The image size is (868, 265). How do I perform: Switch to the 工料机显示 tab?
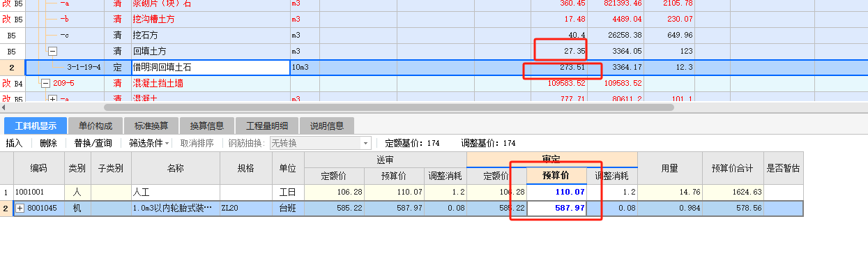point(35,126)
